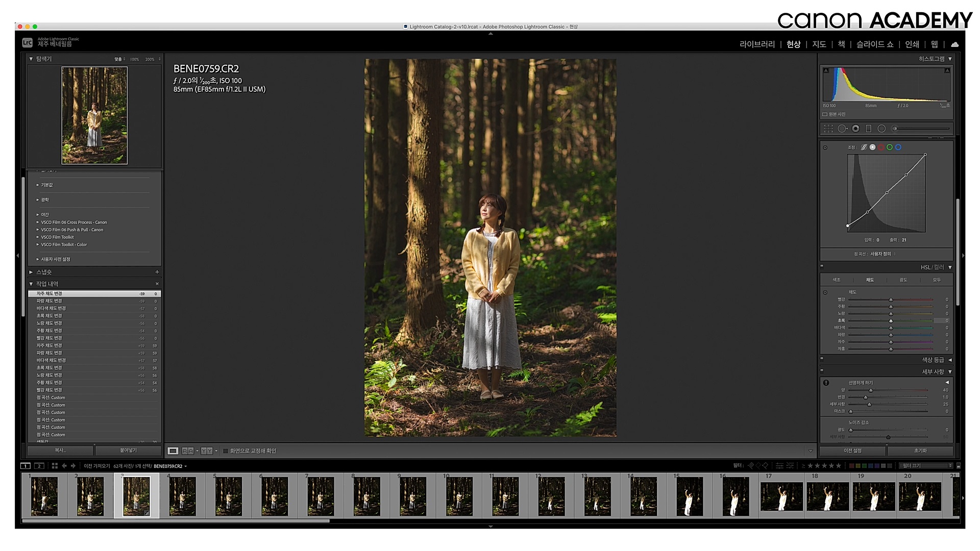Enable the 원본 사진 checkbox
Screen dimensions: 980x551
(x=825, y=114)
